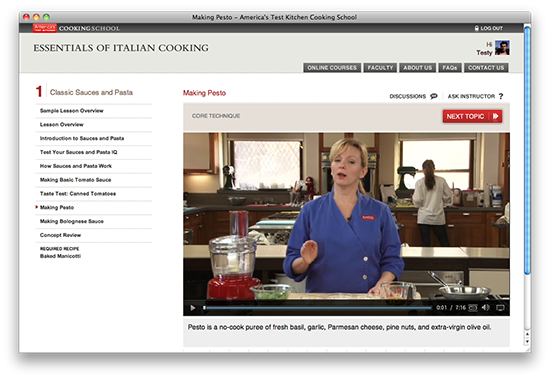The height and width of the screenshot is (379, 550).
Task: Play the Making Pesto video
Action: (193, 308)
